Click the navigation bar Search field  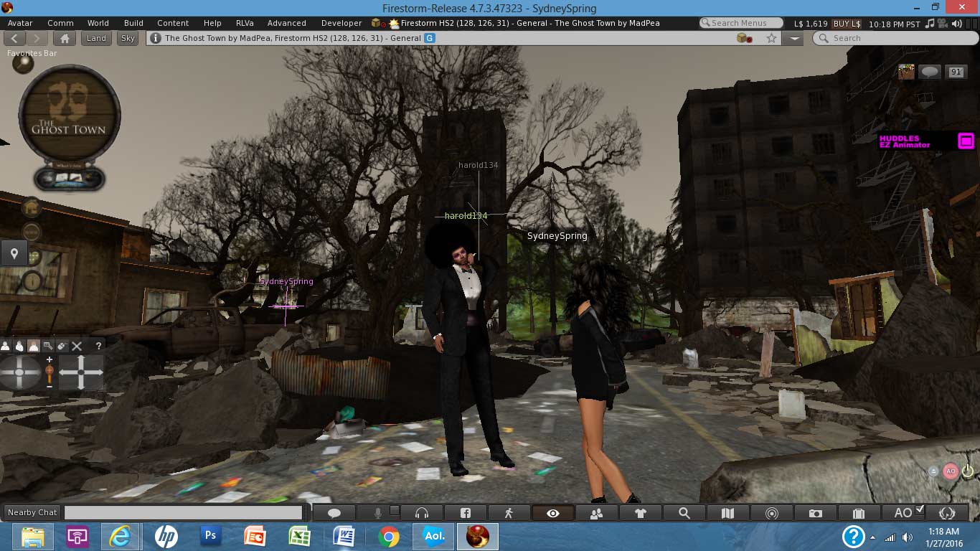[x=894, y=38]
